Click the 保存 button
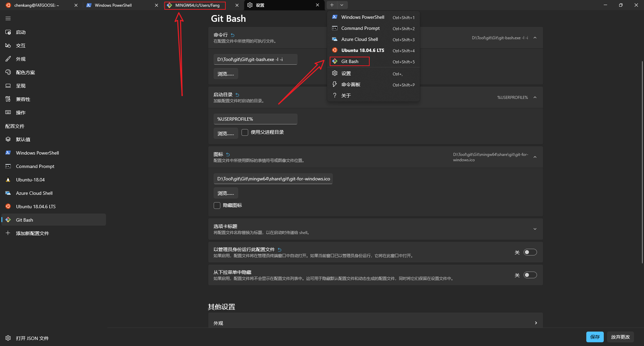The height and width of the screenshot is (346, 644). pyautogui.click(x=595, y=337)
